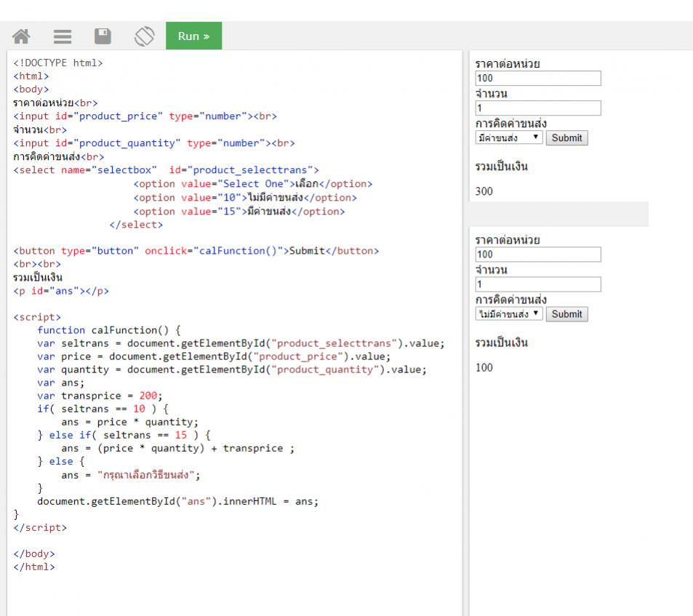Screen dimensions: 693x616
Task: Click the 'function calFunction()' code line
Action: 109,330
